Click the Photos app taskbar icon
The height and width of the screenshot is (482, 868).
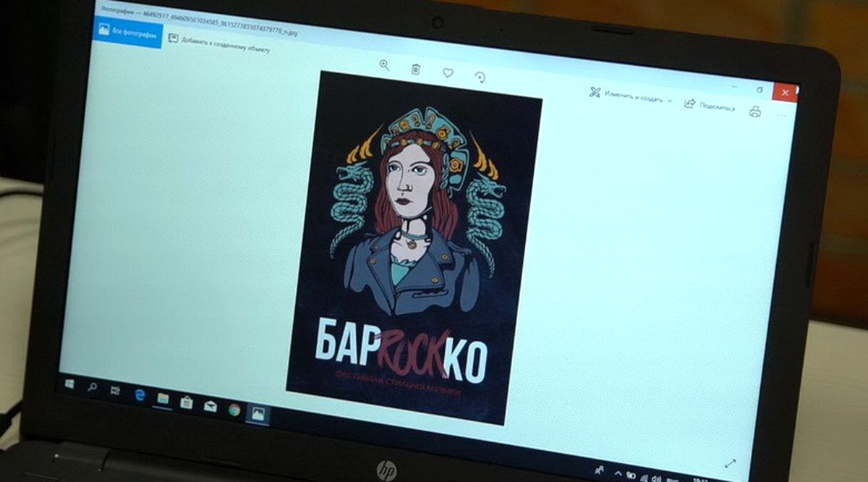(258, 414)
